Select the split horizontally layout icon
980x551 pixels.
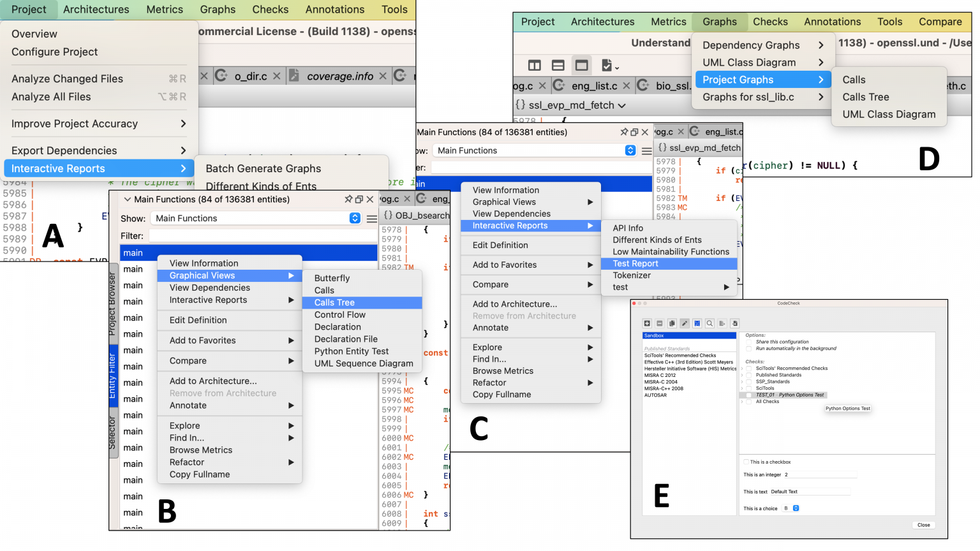click(558, 65)
